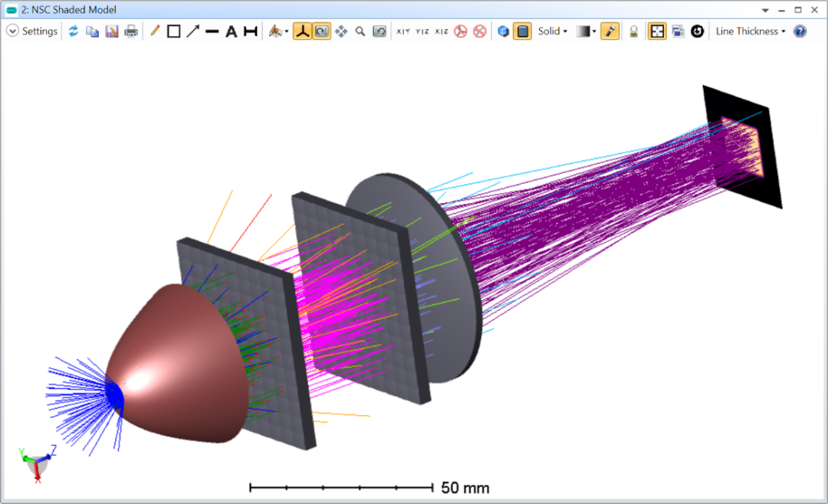Image resolution: width=828 pixels, height=504 pixels.
Task: Click the Settings menu label
Action: pyautogui.click(x=40, y=31)
